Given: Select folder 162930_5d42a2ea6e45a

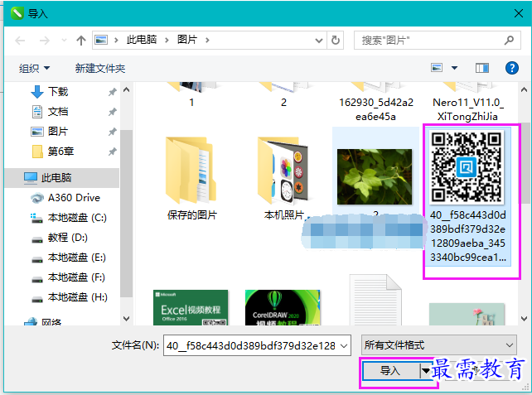Looking at the screenshot, I should point(376,102).
